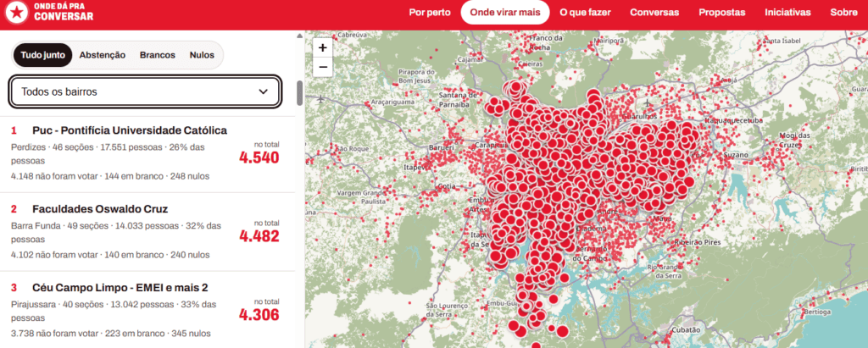Select the Nulos filter
Image resolution: width=868 pixels, height=348 pixels.
click(x=202, y=55)
